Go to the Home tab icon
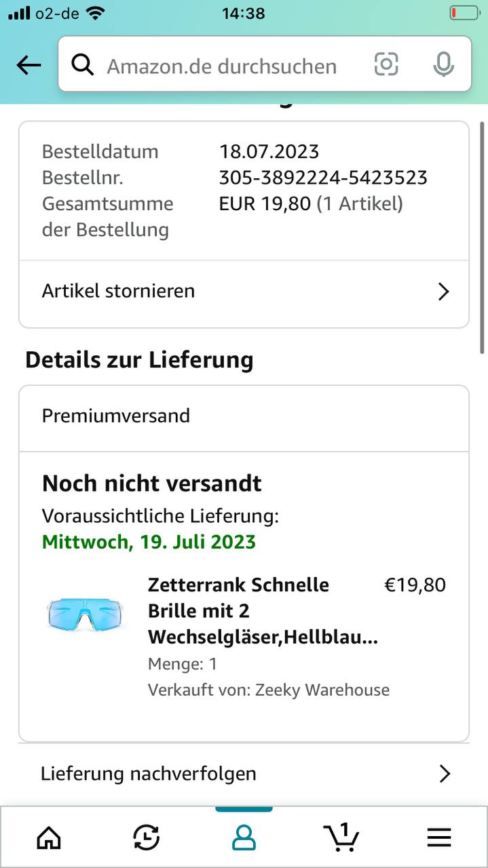 48,838
